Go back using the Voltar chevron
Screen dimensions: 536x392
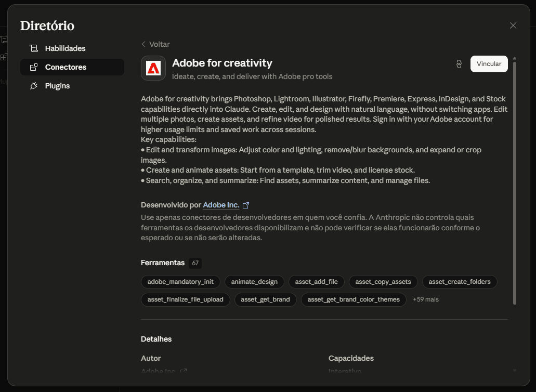coord(143,44)
